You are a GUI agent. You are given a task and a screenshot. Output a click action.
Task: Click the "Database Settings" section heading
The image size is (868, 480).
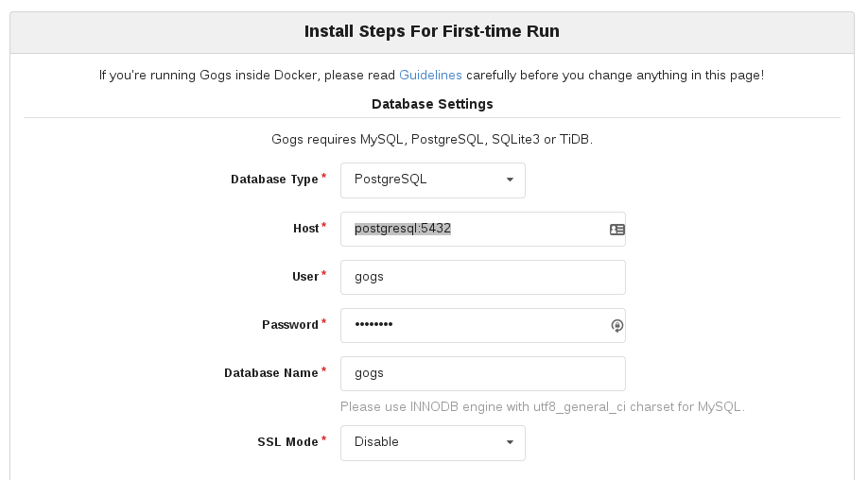click(432, 104)
